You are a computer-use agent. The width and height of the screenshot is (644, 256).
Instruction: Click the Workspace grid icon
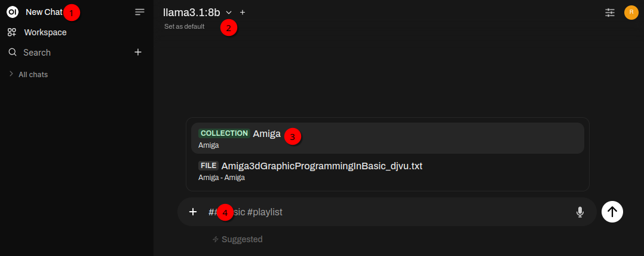coord(12,32)
